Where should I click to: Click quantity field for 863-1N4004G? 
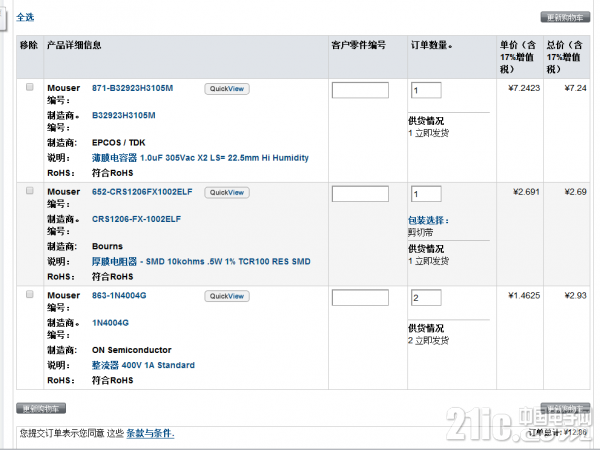tap(426, 298)
